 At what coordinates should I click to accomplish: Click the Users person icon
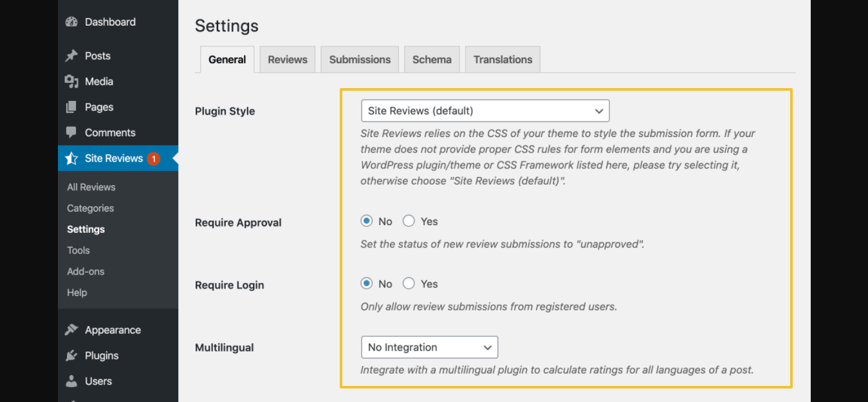point(71,381)
